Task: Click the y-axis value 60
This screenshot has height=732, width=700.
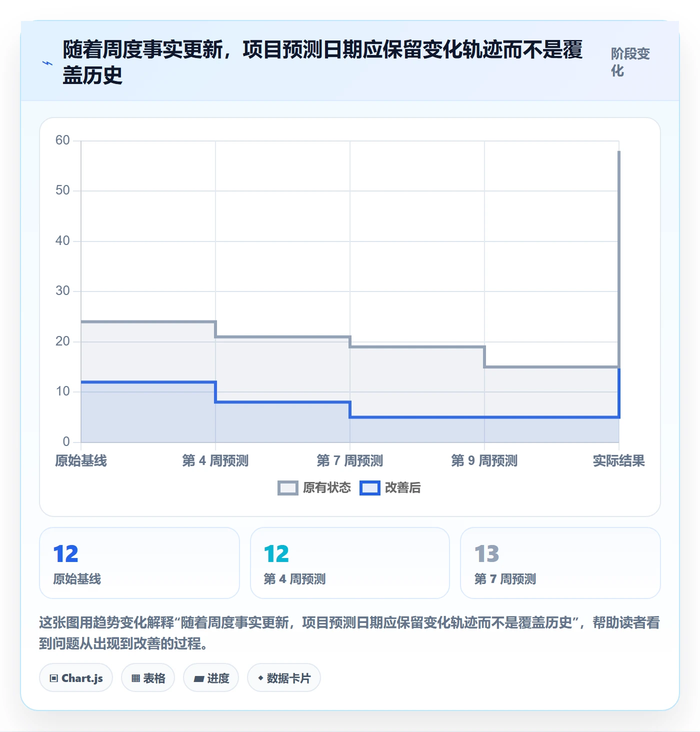Action: pyautogui.click(x=62, y=140)
